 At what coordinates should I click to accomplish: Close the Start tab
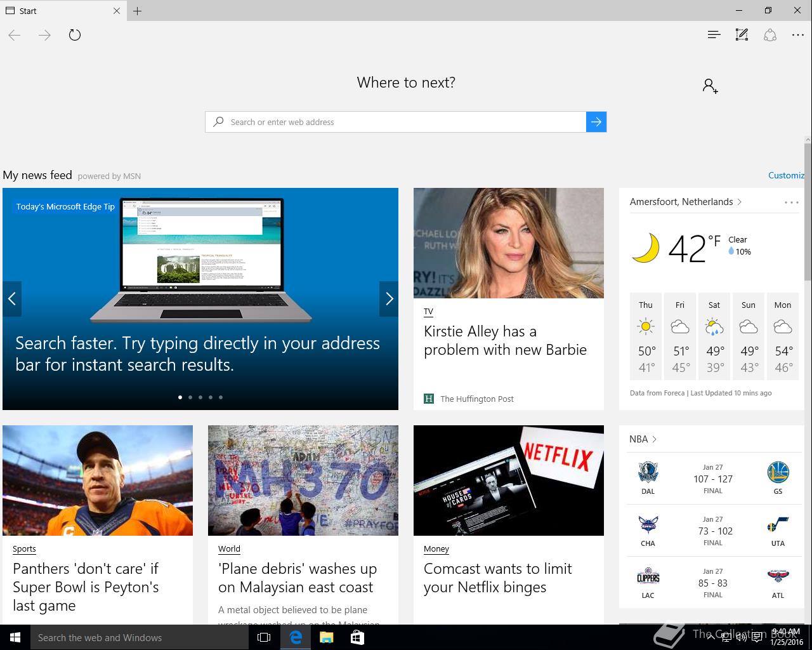[x=117, y=11]
